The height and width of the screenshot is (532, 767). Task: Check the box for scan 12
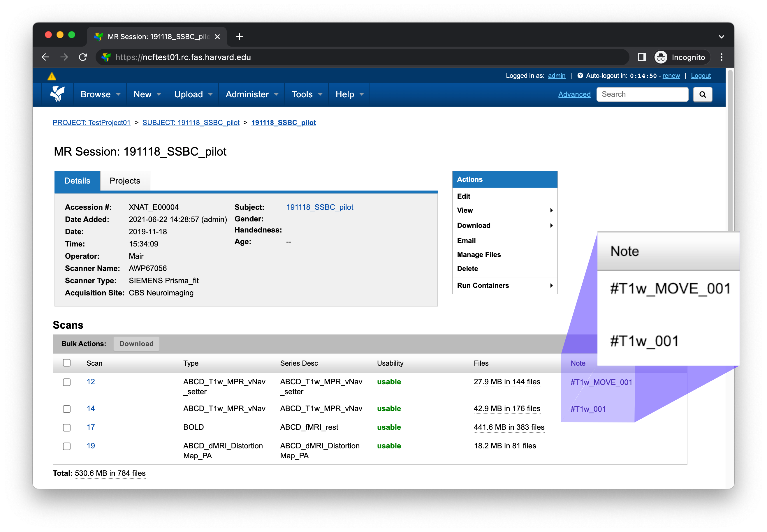(x=67, y=382)
